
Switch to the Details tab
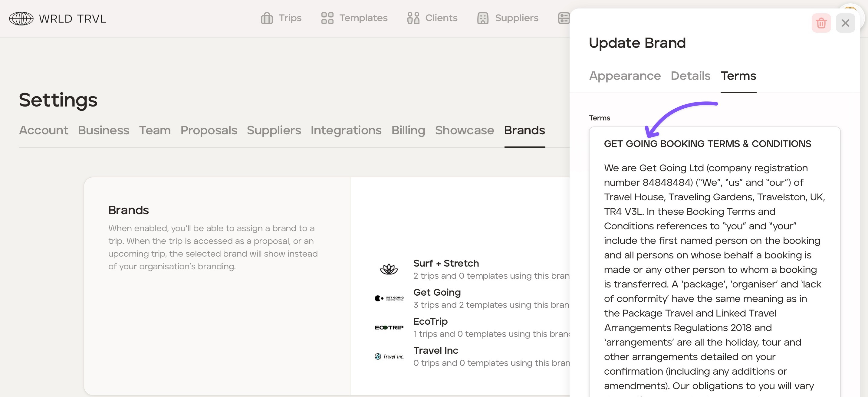coord(690,76)
